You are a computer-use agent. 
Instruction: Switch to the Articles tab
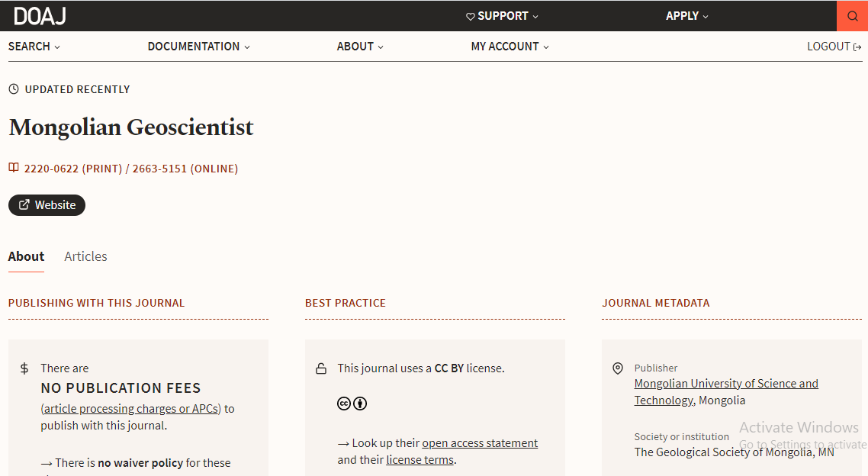click(x=85, y=256)
